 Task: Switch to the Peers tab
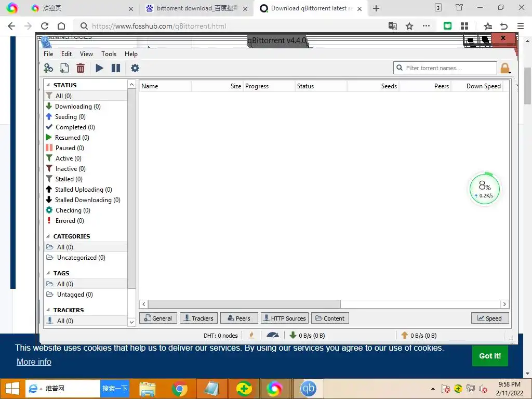(239, 318)
